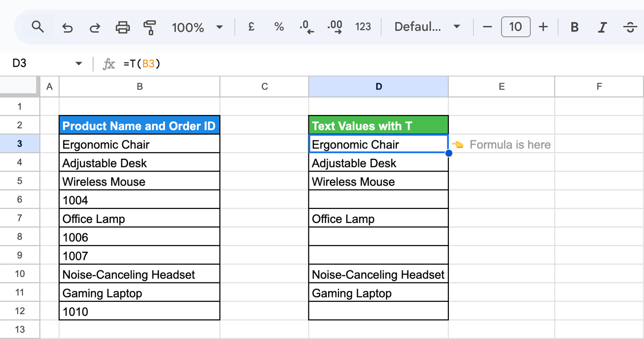The image size is (644, 339).
Task: Activate the paint format tool
Action: click(x=150, y=27)
